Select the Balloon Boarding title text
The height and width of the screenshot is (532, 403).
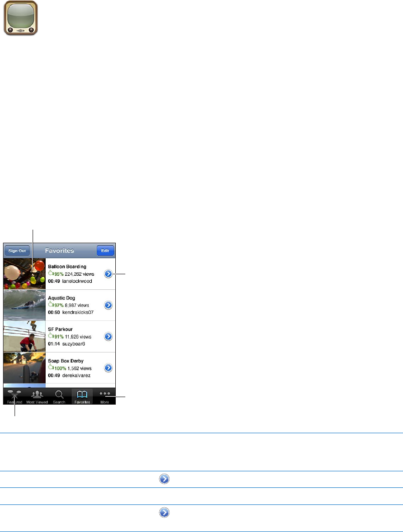point(67,267)
